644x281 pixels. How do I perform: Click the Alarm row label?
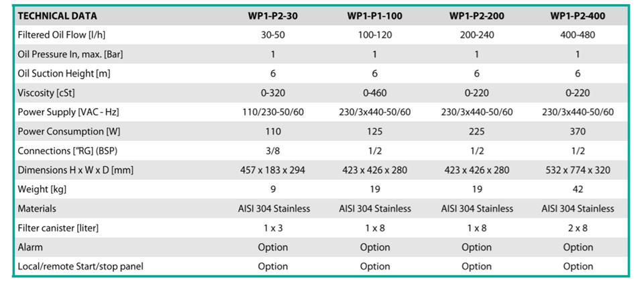30,247
